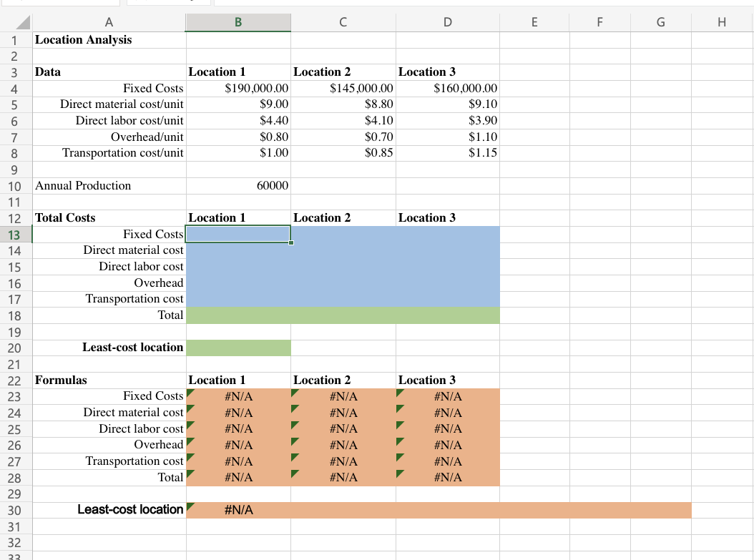The width and height of the screenshot is (754, 560).
Task: Click the $190,000.00 Fixed Costs cell
Action: tap(238, 88)
